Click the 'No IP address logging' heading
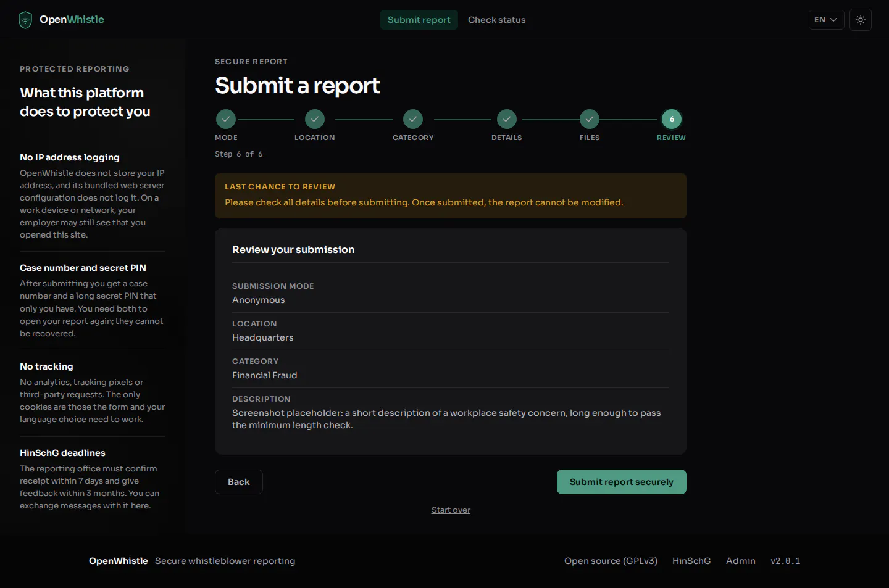The height and width of the screenshot is (588, 889). tap(70, 157)
